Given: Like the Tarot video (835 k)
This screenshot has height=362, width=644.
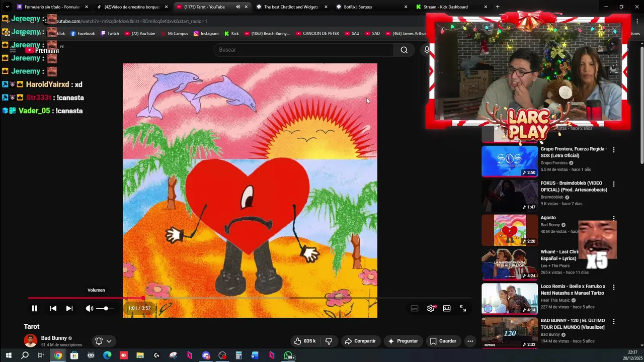Looking at the screenshot, I should pyautogui.click(x=305, y=341).
